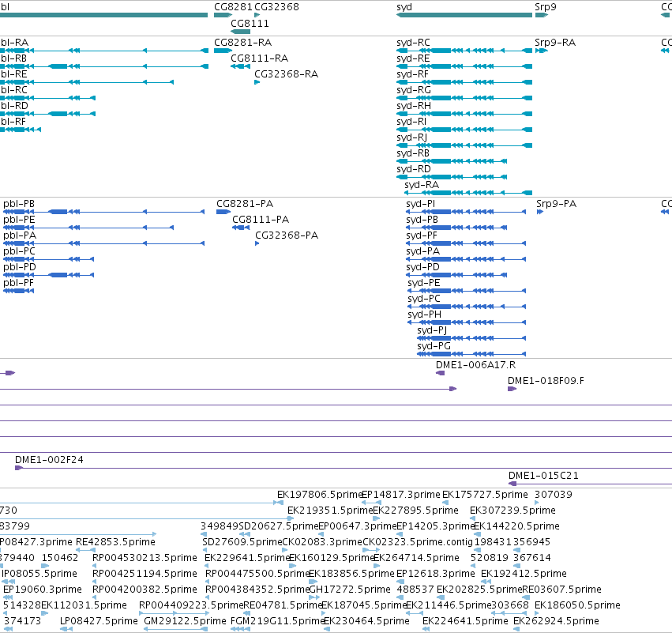The height and width of the screenshot is (633, 672).
Task: Select protein pbl-PA
Action: 20,235
